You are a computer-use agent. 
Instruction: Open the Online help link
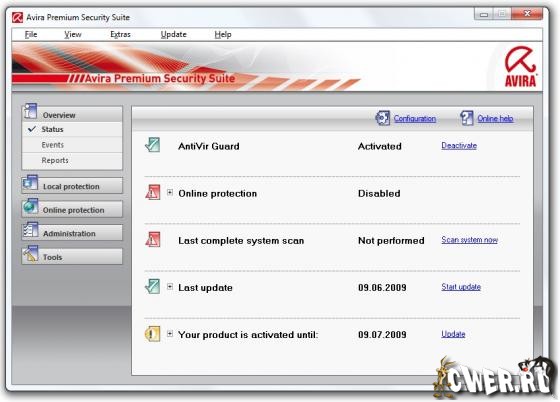495,119
